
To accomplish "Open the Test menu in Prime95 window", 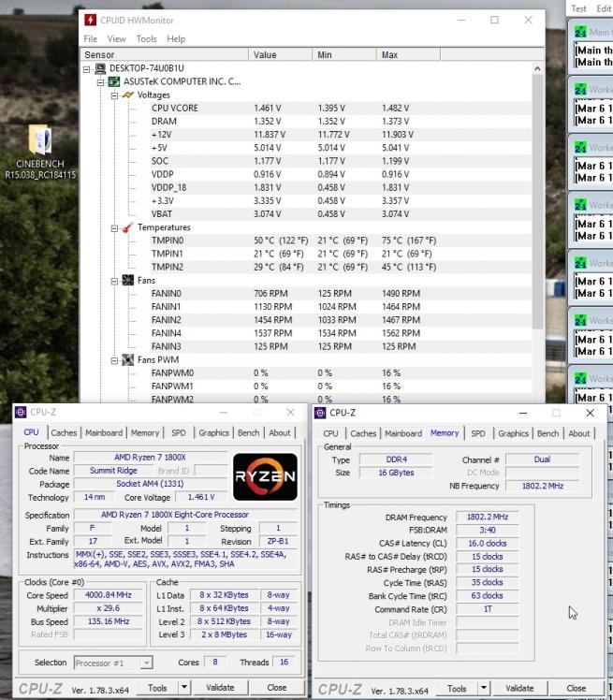I will tap(578, 8).
